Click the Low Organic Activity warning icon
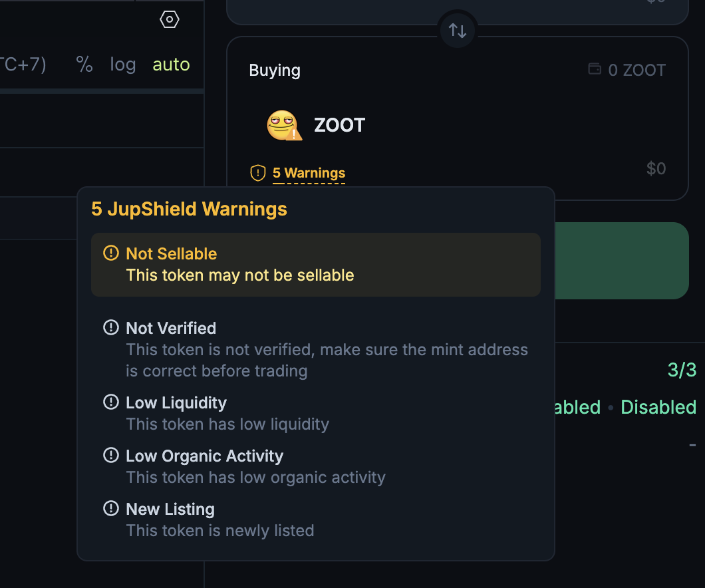This screenshot has height=588, width=705. [111, 455]
